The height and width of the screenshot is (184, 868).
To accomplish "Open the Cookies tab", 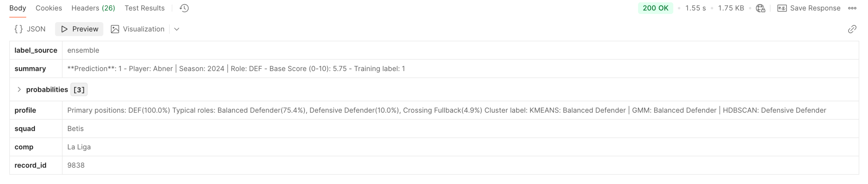I will 49,8.
